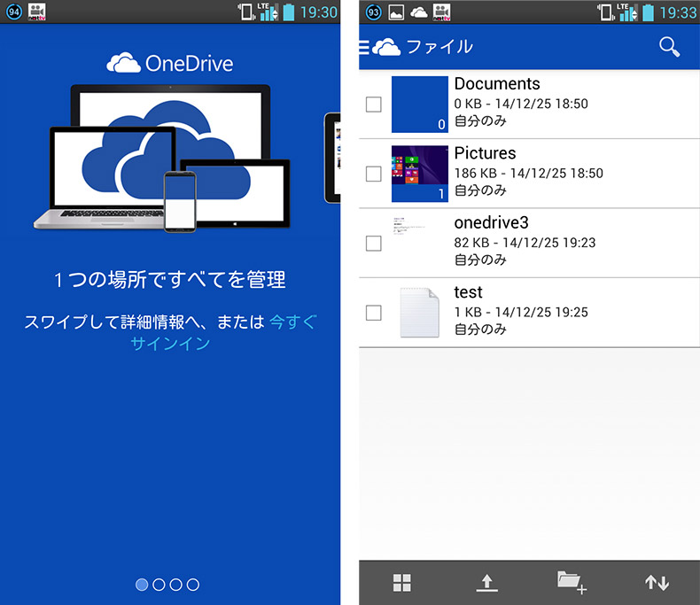Tap the search magnifier icon
Viewport: 700px width, 605px height.
669,47
